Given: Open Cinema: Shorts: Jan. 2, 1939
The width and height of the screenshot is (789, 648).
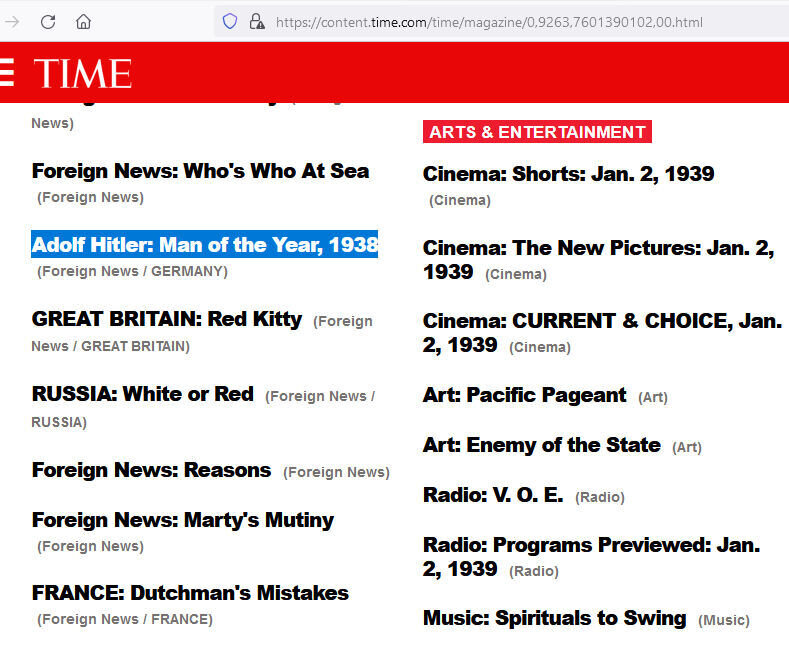Looking at the screenshot, I should 569,174.
